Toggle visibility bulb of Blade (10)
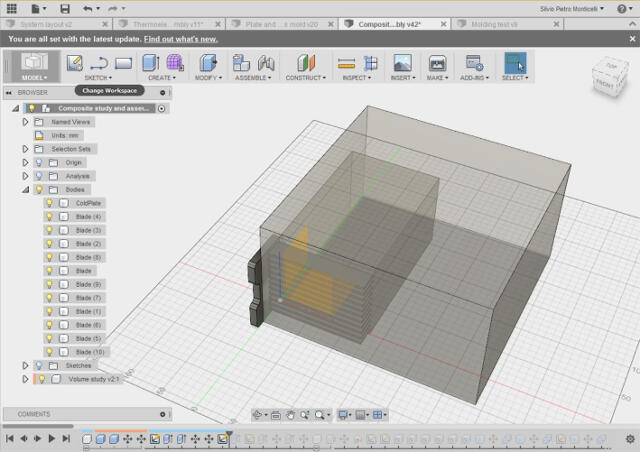The image size is (640, 452). (49, 352)
